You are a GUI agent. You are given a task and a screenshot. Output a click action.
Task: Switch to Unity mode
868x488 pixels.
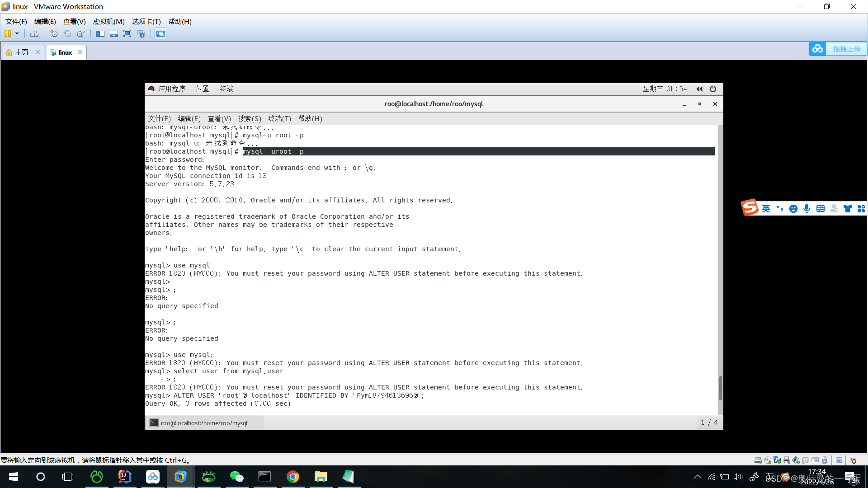[141, 33]
